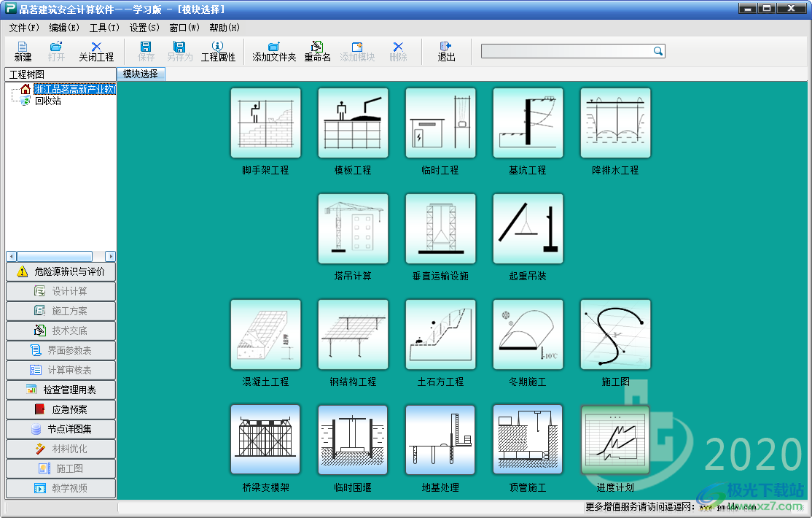Select 回收站 in the project tree
This screenshot has width=812, height=518.
[x=48, y=101]
